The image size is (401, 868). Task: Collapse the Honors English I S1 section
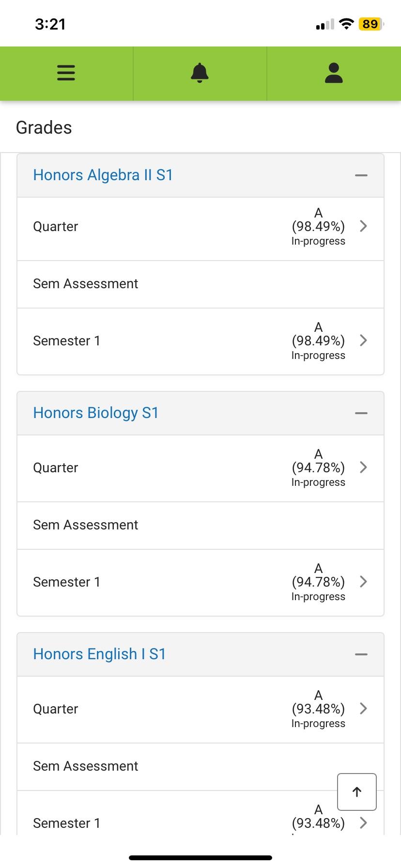(361, 654)
